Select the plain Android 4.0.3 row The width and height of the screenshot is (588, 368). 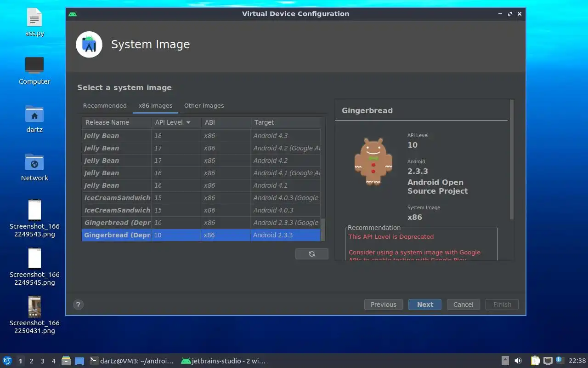click(x=201, y=210)
